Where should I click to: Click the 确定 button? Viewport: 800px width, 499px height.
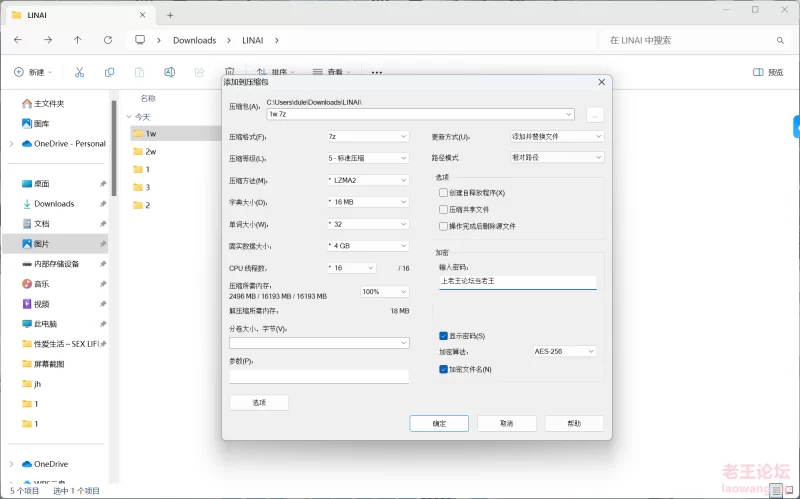(439, 423)
